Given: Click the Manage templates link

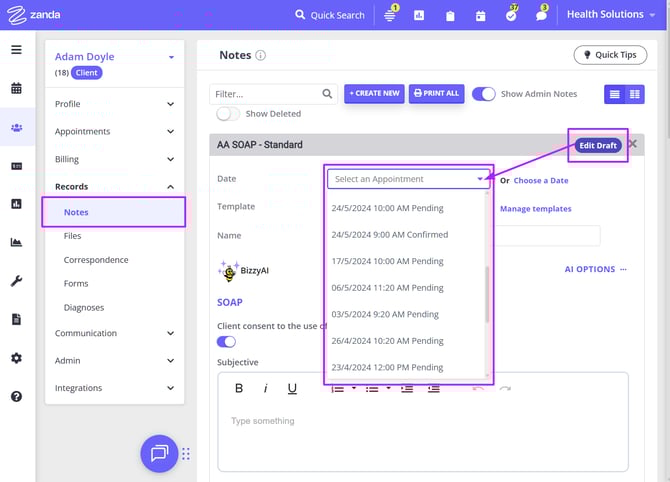Looking at the screenshot, I should 535,209.
